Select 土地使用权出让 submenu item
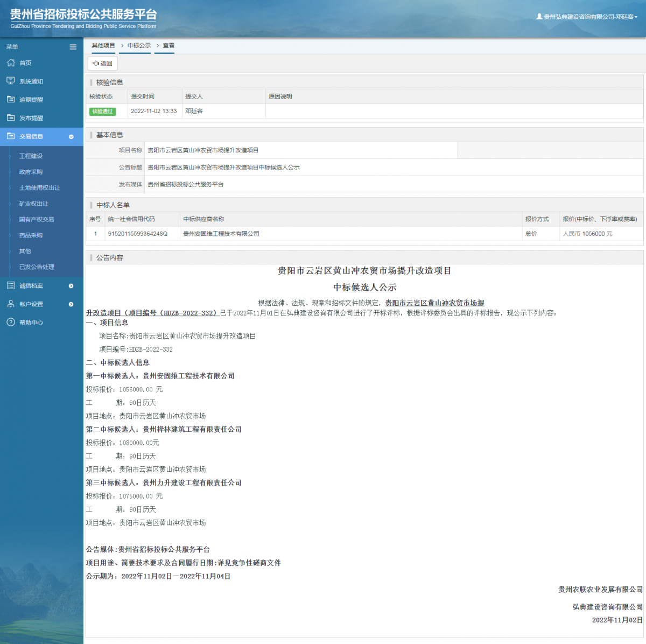This screenshot has height=644, width=646. 39,188
